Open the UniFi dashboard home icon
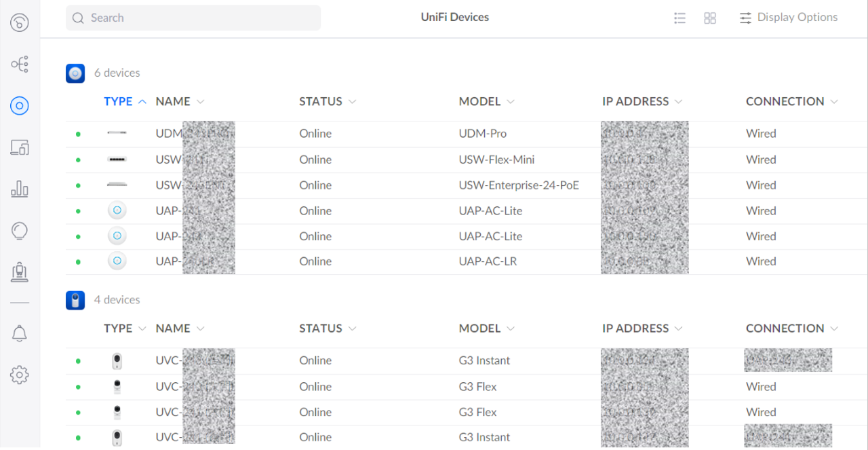The image size is (868, 450). click(20, 23)
